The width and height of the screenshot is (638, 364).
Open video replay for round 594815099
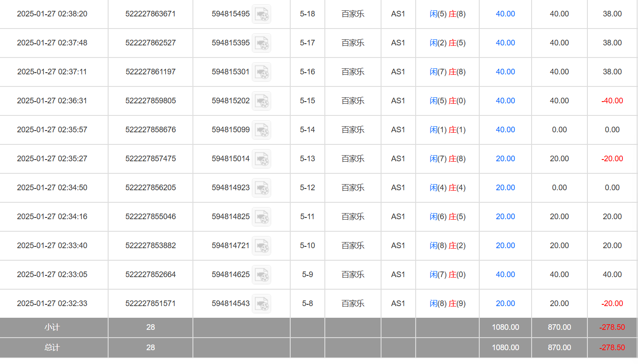coord(261,130)
